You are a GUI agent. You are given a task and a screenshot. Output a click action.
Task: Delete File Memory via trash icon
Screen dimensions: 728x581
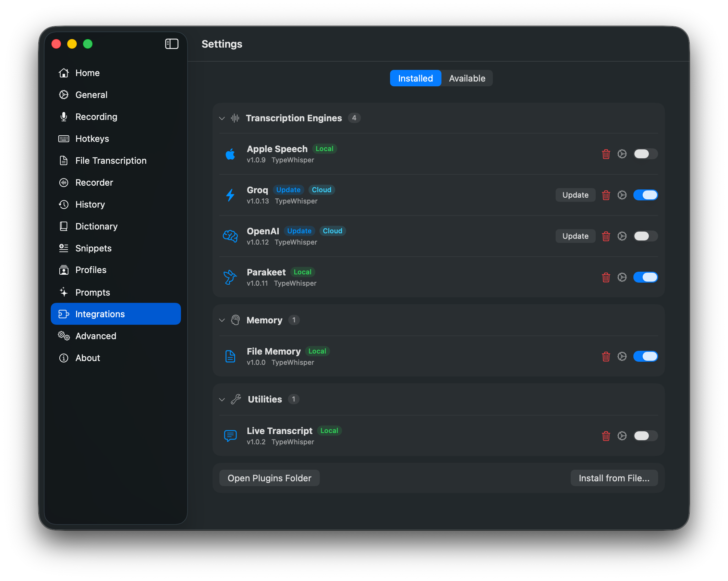pyautogui.click(x=606, y=356)
